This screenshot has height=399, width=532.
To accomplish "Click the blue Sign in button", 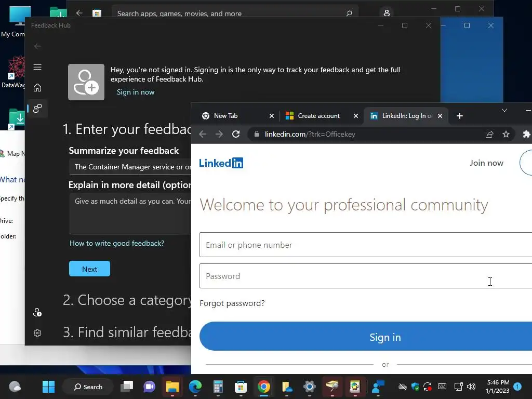I will (x=366, y=336).
